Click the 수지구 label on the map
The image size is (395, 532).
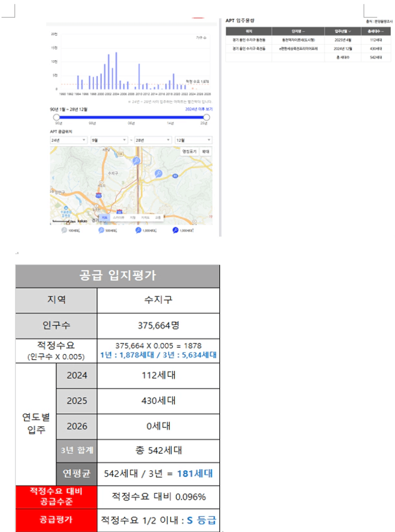point(113,173)
